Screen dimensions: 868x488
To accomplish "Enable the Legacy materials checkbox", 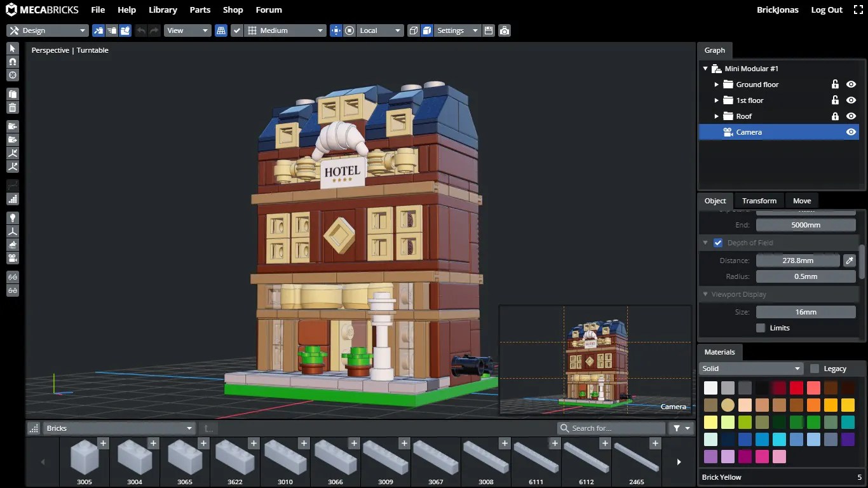I will click(x=815, y=369).
